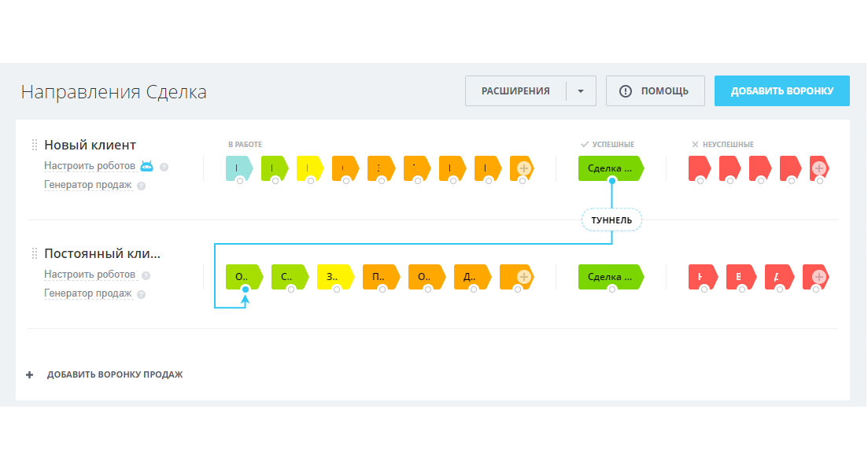Viewport: 868px width, 472px height.
Task: Click the drag handle beside Постоянный клиент funnel
Action: pyautogui.click(x=35, y=253)
